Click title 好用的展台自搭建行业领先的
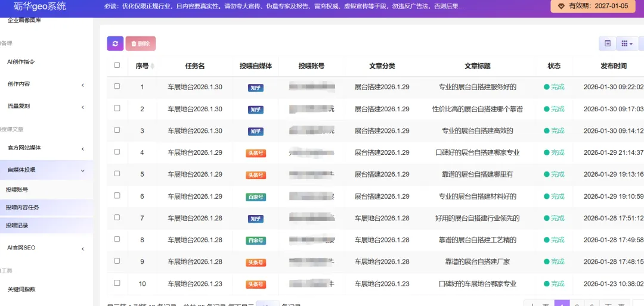The height and width of the screenshot is (306, 644). pyautogui.click(x=478, y=218)
